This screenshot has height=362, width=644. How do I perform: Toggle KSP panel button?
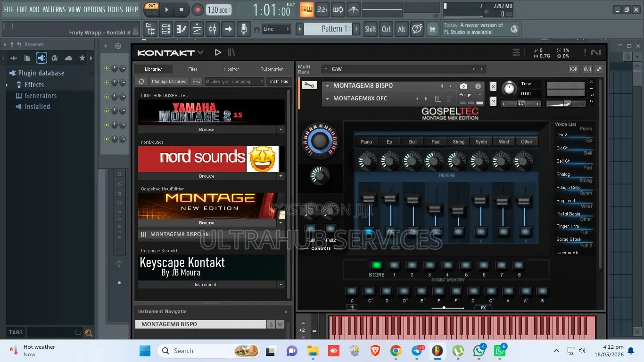pos(573,69)
